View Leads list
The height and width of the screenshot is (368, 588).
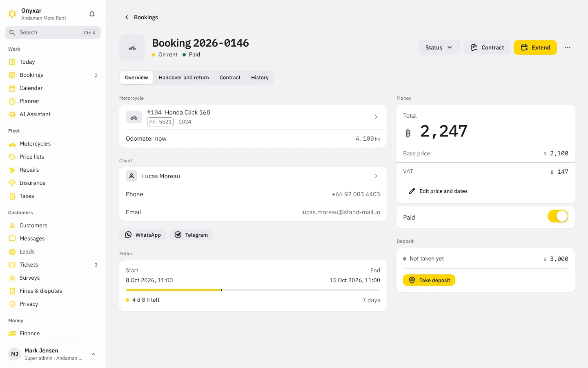(x=53, y=252)
